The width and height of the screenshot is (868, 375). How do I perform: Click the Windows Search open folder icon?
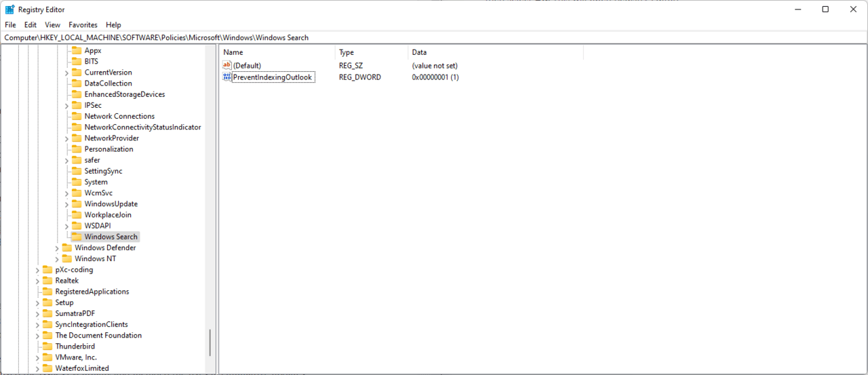[x=76, y=237]
